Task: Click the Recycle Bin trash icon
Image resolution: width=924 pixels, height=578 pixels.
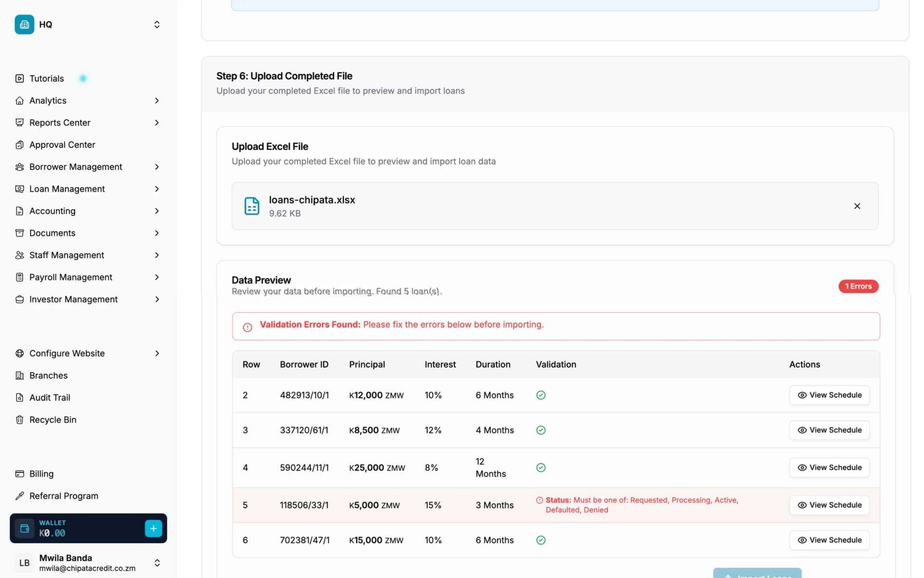Action: (19, 420)
